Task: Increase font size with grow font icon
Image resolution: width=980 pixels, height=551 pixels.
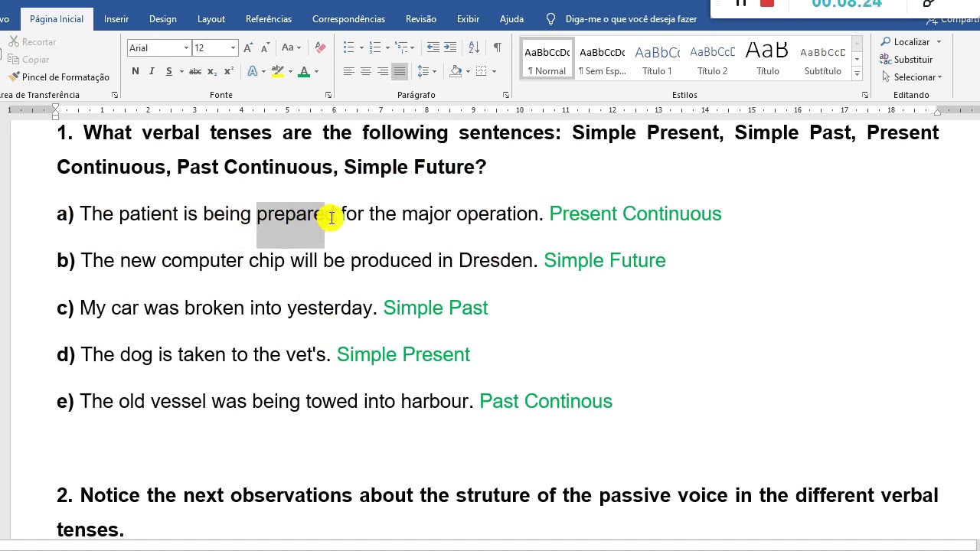Action: tap(248, 48)
